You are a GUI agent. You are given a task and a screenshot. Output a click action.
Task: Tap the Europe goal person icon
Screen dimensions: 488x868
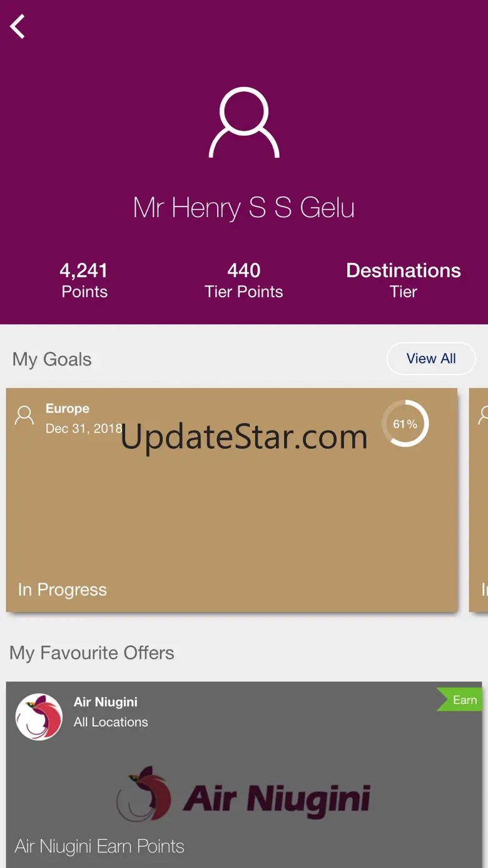point(24,416)
